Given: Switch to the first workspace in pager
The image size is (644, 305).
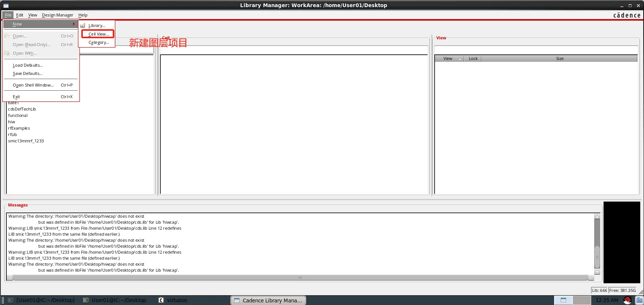Looking at the screenshot, I should [563, 300].
